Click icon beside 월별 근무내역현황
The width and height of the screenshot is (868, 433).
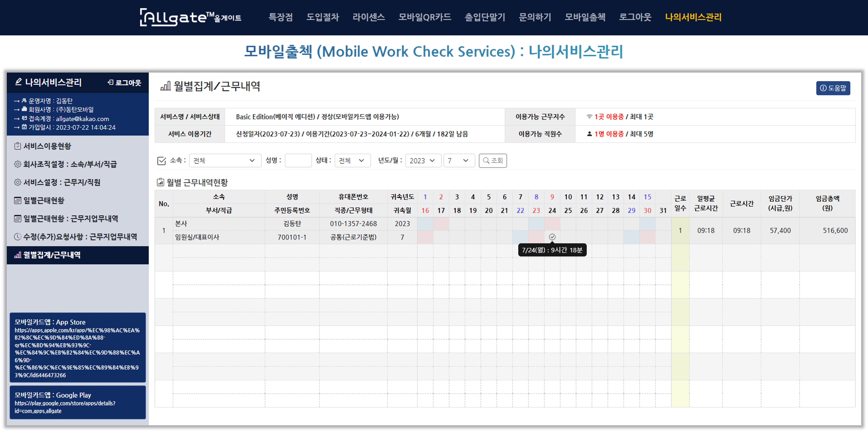pos(160,182)
